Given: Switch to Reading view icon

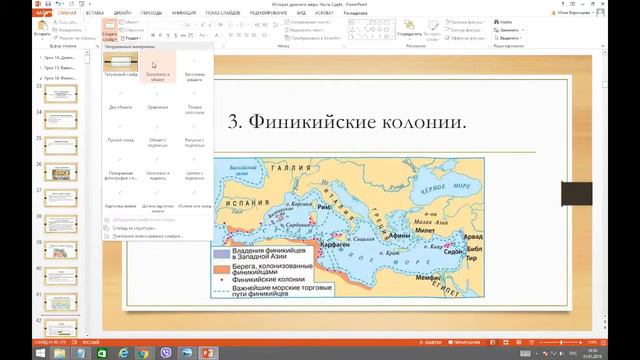Looking at the screenshot, I should pyautogui.click(x=518, y=342).
